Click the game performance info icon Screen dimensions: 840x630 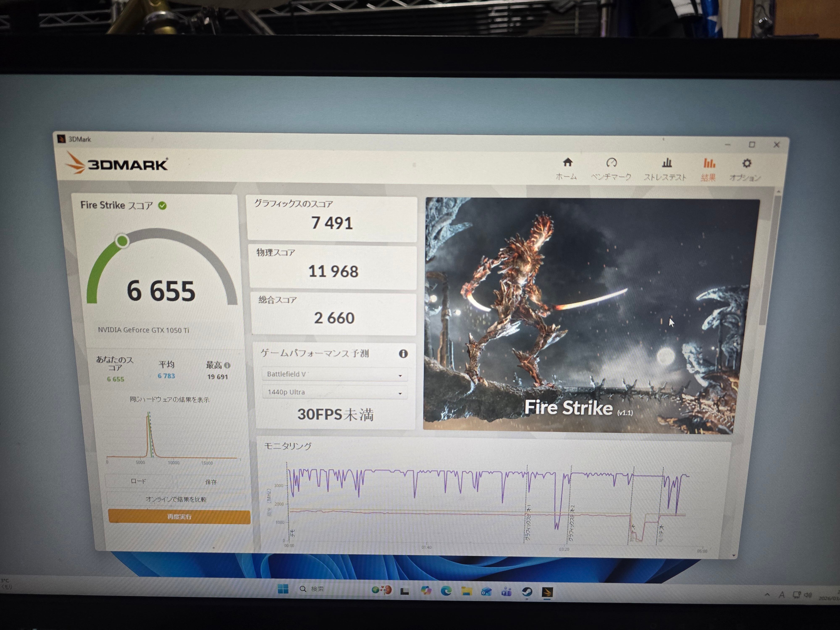pos(403,354)
